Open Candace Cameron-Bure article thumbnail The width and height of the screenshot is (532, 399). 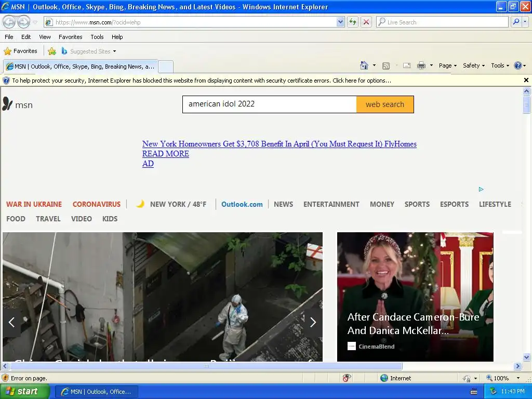click(415, 297)
